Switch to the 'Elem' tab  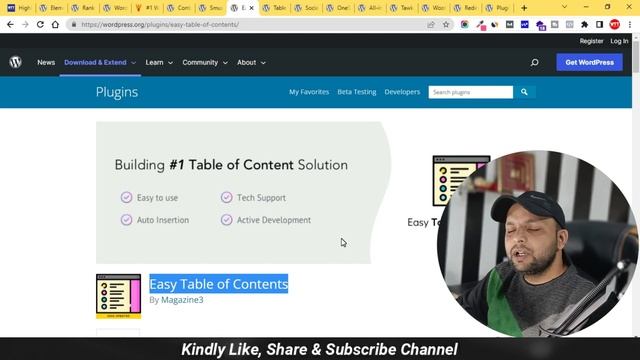(51, 8)
